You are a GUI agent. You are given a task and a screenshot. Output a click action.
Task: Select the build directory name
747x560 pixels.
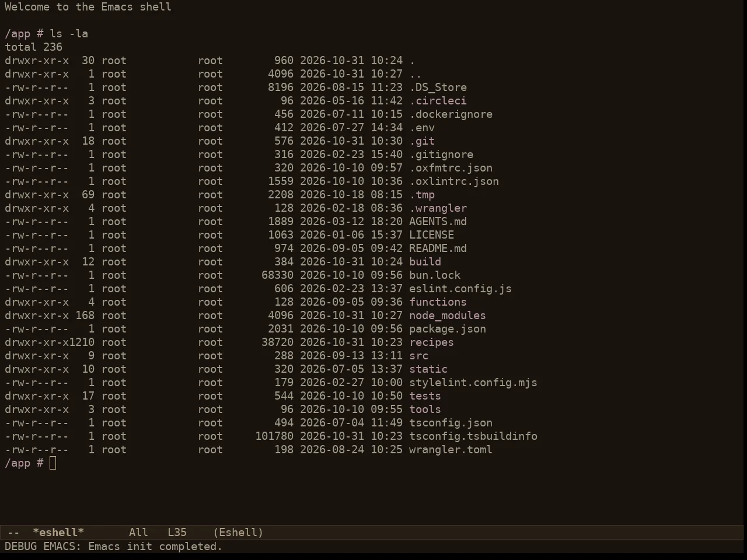(425, 262)
